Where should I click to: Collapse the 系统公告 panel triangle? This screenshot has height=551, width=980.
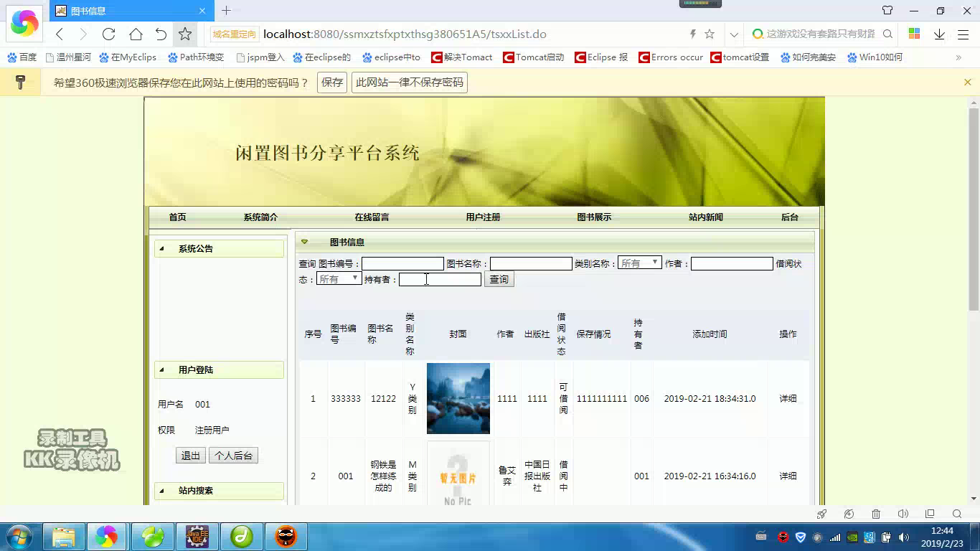(x=161, y=248)
